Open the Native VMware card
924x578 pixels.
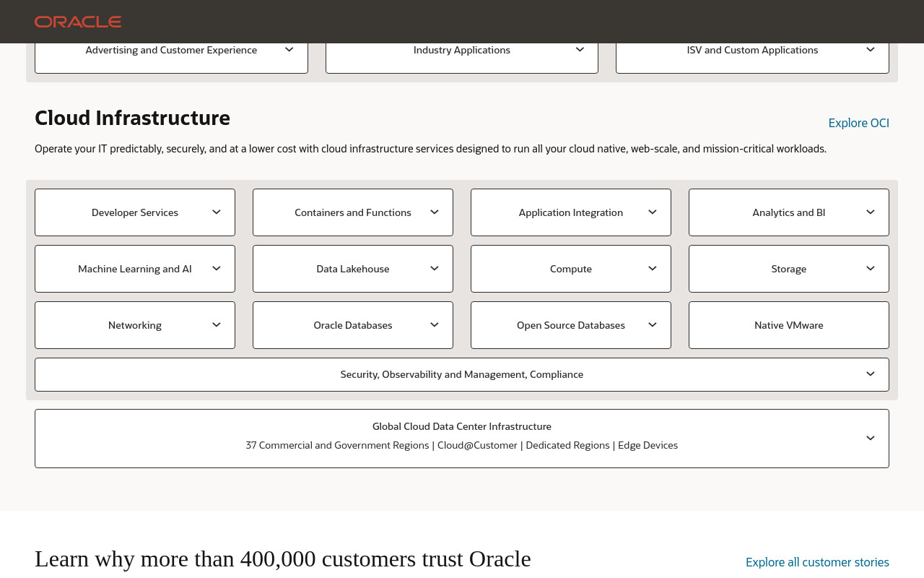tap(789, 325)
